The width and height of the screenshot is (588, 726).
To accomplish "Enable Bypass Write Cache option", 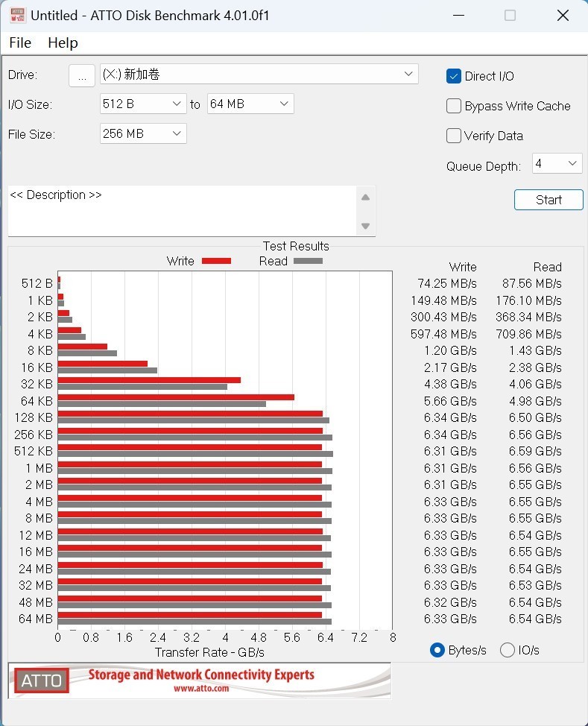I will 454,106.
